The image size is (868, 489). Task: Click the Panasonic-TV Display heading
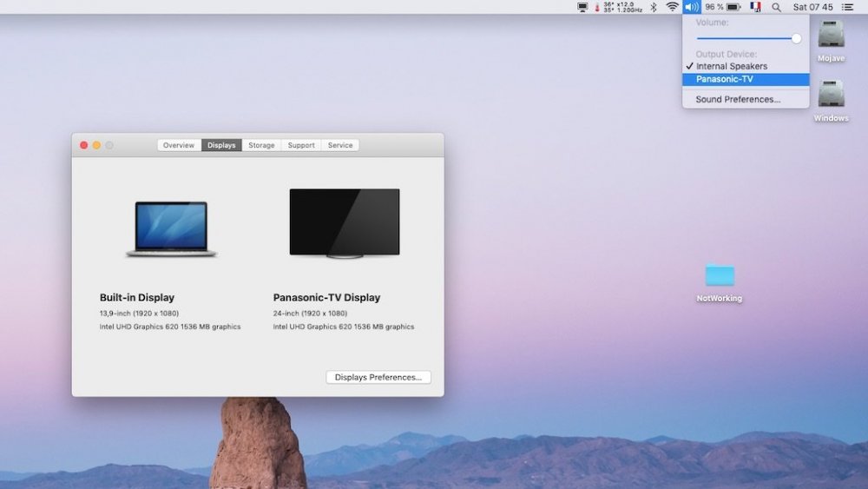[326, 297]
